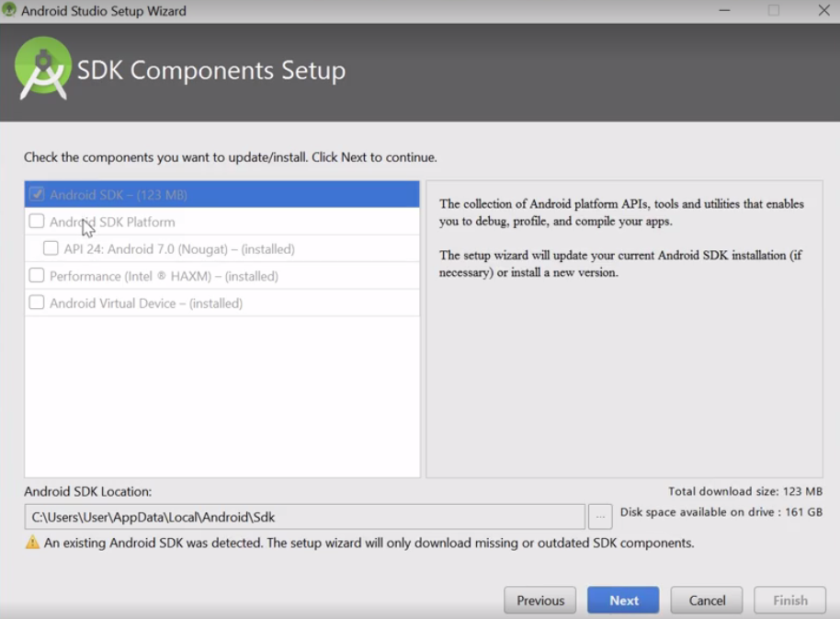Viewport: 840px width, 619px height.
Task: Enable API 24 Android 7.0 Nougat checkbox
Action: point(51,248)
